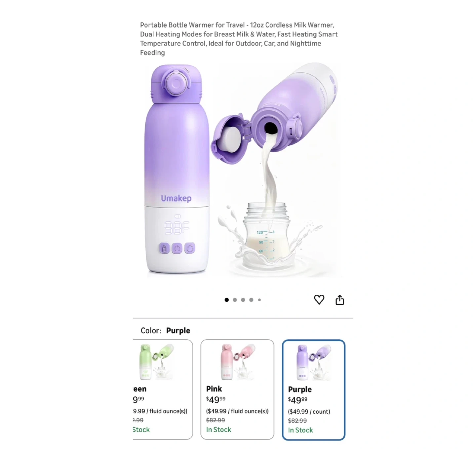Screen dimensions: 476x450
Task: Select the Pink color option card
Action: [237, 390]
